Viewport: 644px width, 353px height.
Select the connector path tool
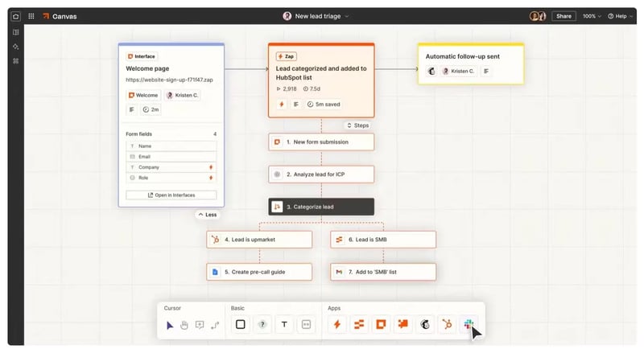pos(215,325)
